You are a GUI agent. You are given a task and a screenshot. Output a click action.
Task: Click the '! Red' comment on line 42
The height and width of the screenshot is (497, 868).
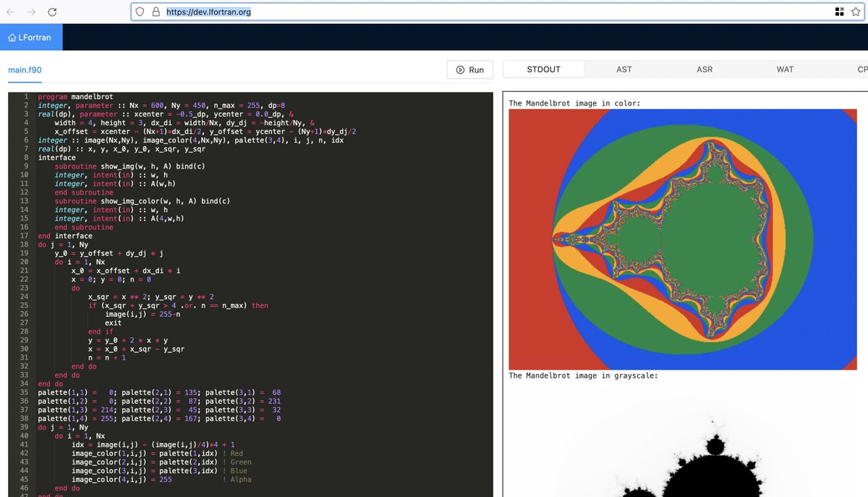[233, 454]
